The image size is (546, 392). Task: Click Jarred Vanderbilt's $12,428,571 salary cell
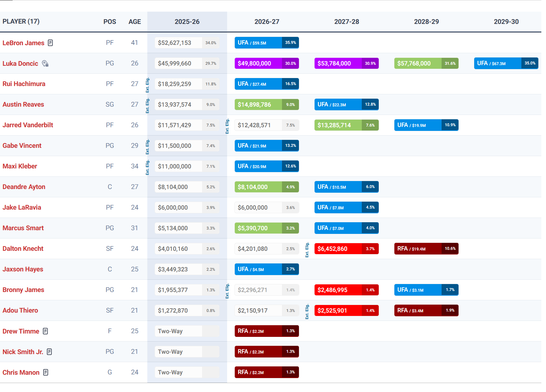pos(267,125)
